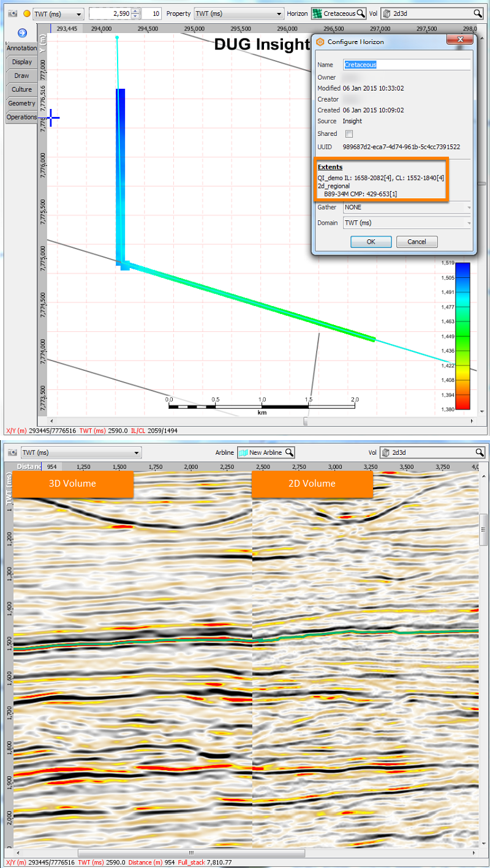Open the Operations side tab

point(21,117)
